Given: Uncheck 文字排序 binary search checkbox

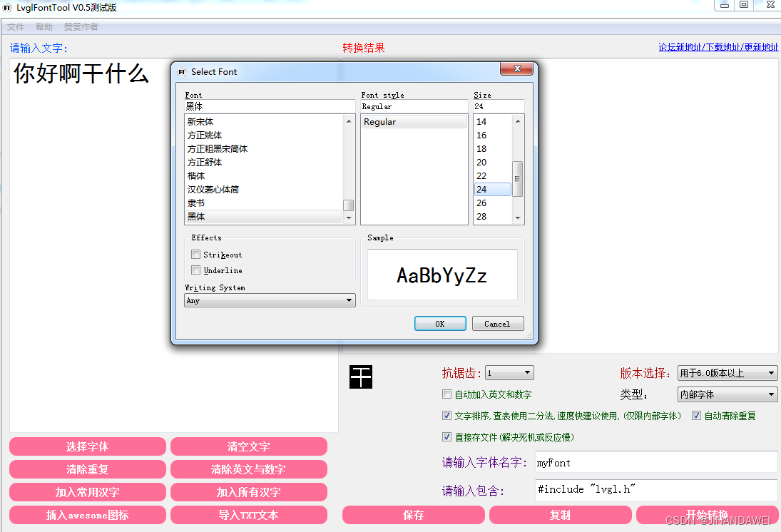Looking at the screenshot, I should pos(446,416).
